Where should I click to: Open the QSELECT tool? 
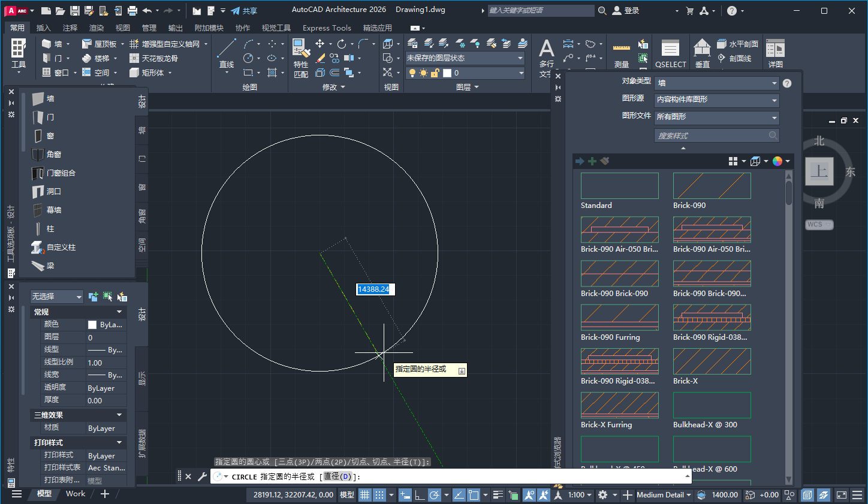point(670,53)
